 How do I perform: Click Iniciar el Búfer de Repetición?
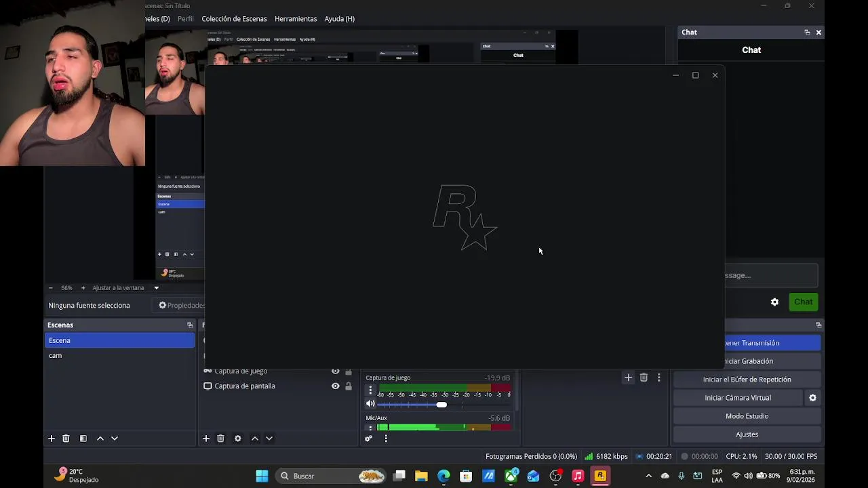point(747,380)
